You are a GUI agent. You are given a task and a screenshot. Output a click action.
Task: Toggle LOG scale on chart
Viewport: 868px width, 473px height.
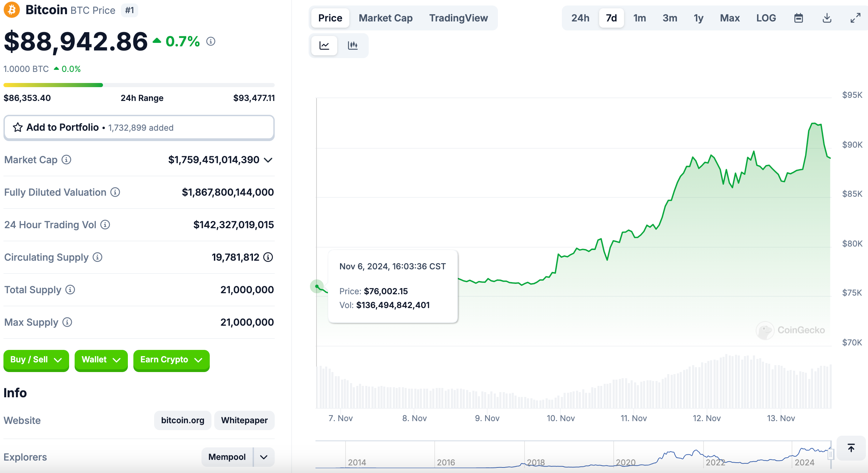point(766,18)
